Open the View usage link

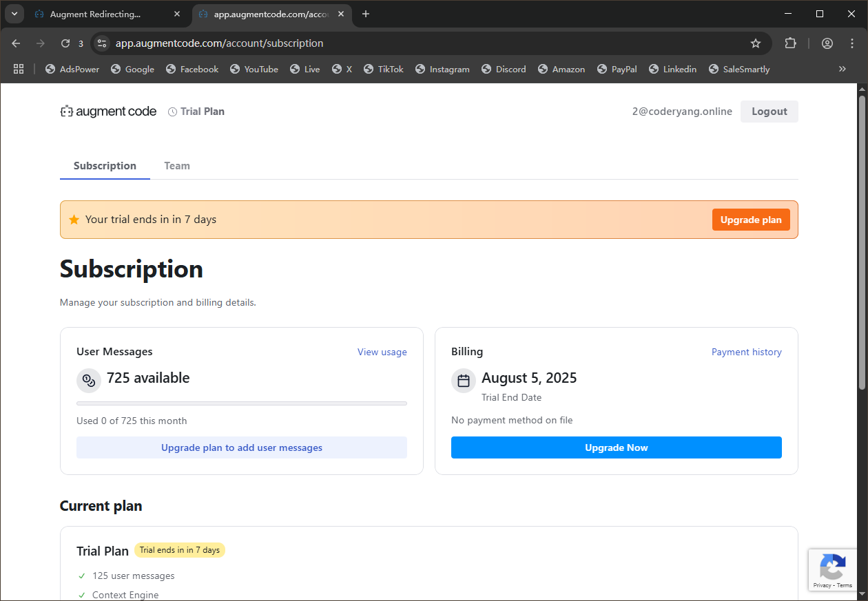(382, 352)
